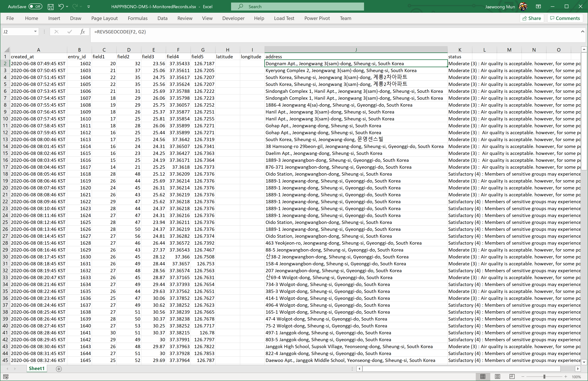
Task: Expand the Name Box dropdown arrow
Action: tap(35, 32)
